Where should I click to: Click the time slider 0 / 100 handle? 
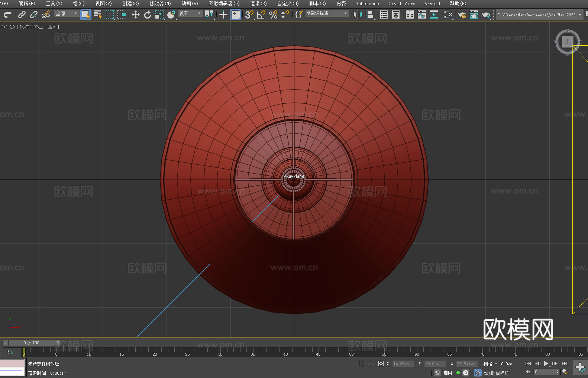tap(32, 343)
